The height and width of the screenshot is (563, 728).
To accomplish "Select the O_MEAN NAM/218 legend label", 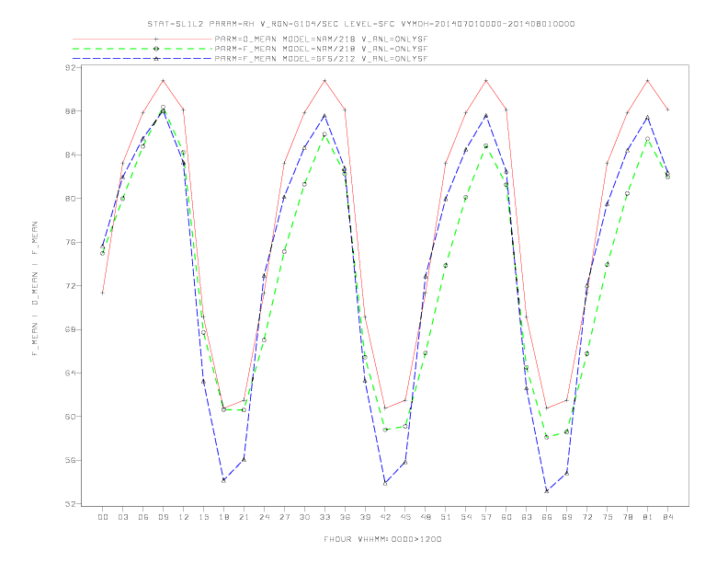I will [x=321, y=40].
